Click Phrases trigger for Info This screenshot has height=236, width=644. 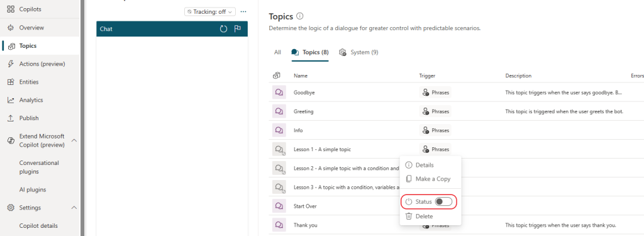pos(435,130)
